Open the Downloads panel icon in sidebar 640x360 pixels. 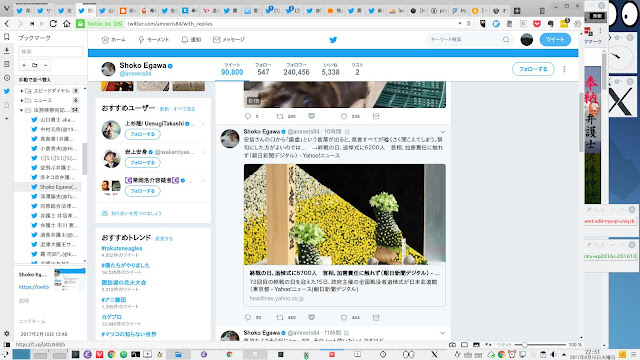(7, 51)
